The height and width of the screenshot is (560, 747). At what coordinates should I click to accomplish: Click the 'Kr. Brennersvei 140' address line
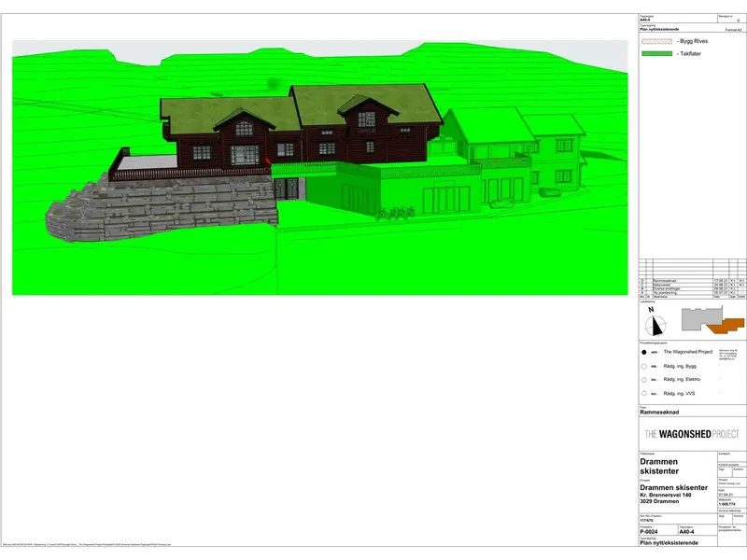pyautogui.click(x=666, y=496)
